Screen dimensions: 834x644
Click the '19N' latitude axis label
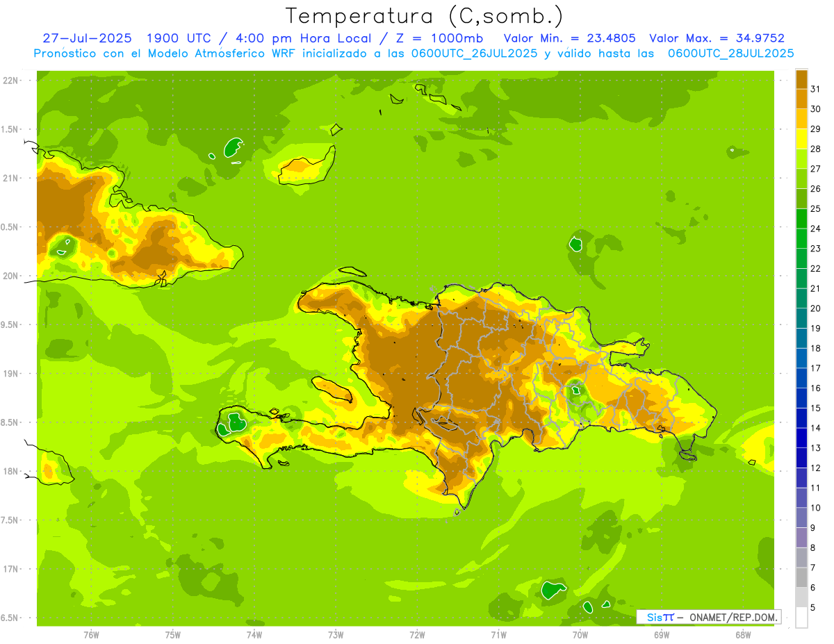tap(10, 374)
